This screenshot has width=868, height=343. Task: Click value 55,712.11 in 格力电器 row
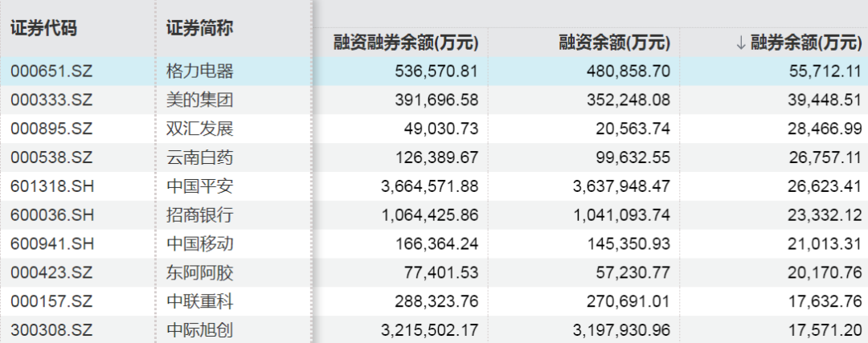point(825,71)
